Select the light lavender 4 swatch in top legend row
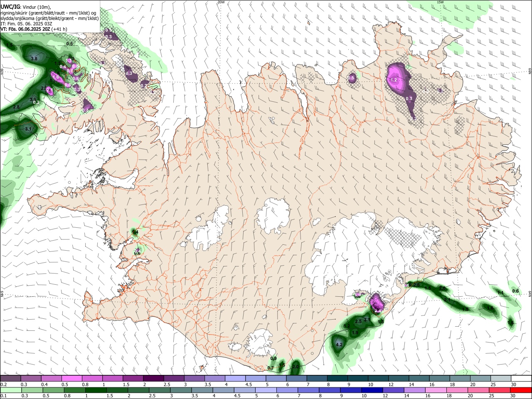This screenshot has height=399, width=532. (235, 379)
